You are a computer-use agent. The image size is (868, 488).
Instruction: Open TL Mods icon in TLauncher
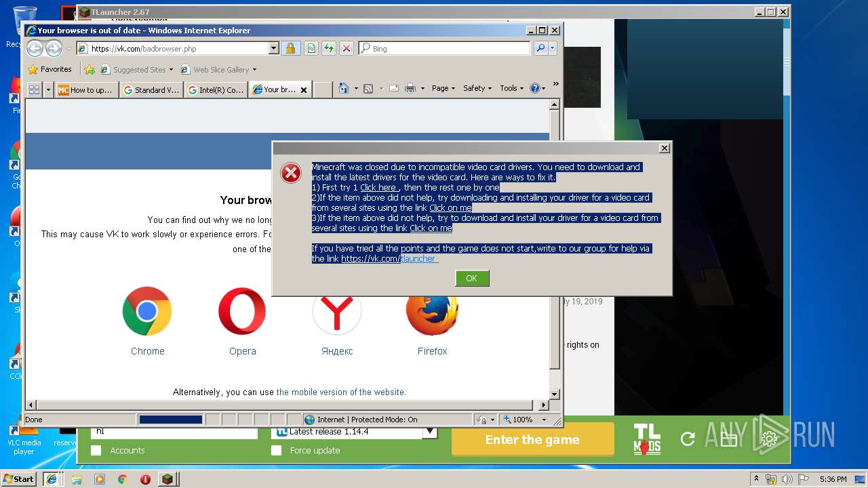coord(647,439)
